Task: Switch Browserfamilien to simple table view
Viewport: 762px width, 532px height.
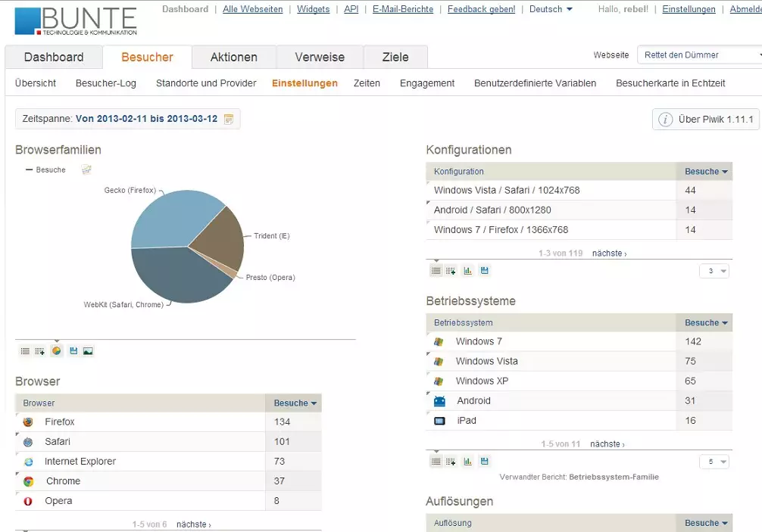Action: pyautogui.click(x=25, y=351)
